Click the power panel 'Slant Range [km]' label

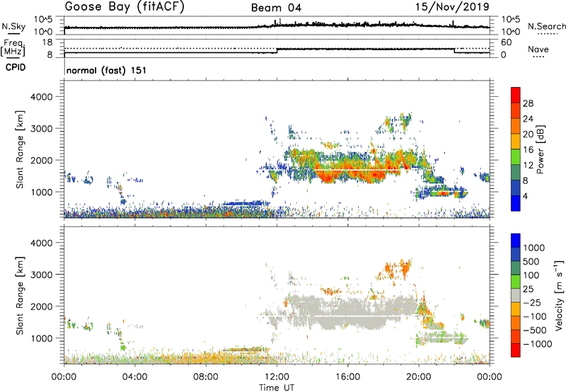click(20, 149)
